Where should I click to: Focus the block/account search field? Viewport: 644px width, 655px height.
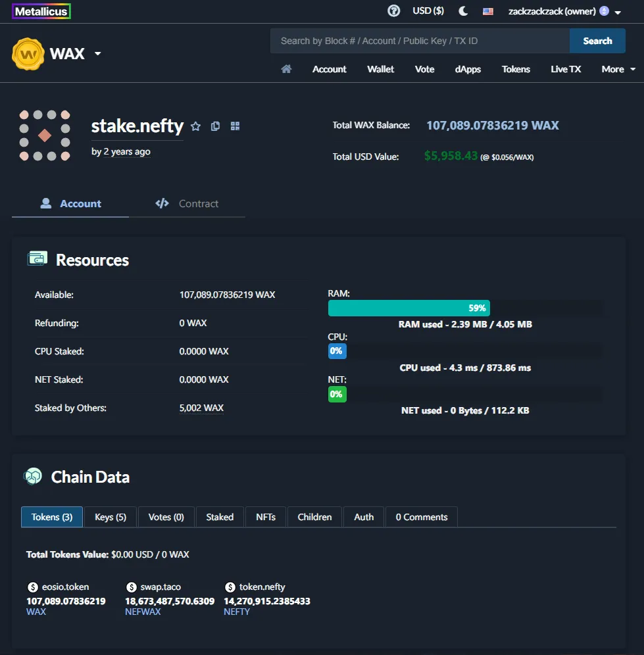(420, 41)
